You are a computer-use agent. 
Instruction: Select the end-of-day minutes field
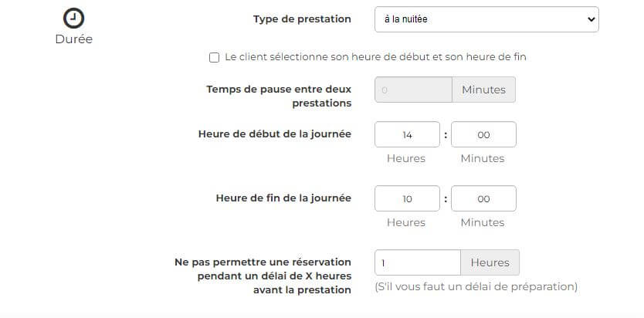(483, 198)
